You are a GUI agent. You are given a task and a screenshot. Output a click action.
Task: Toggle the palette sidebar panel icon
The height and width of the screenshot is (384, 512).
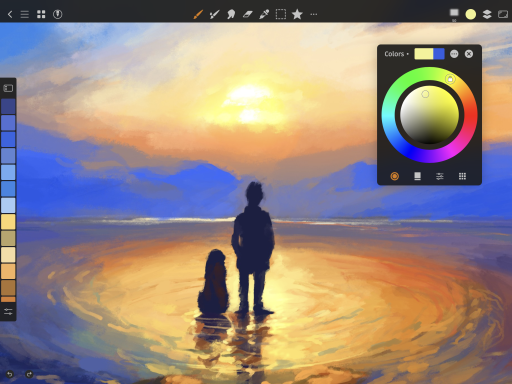pyautogui.click(x=8, y=88)
